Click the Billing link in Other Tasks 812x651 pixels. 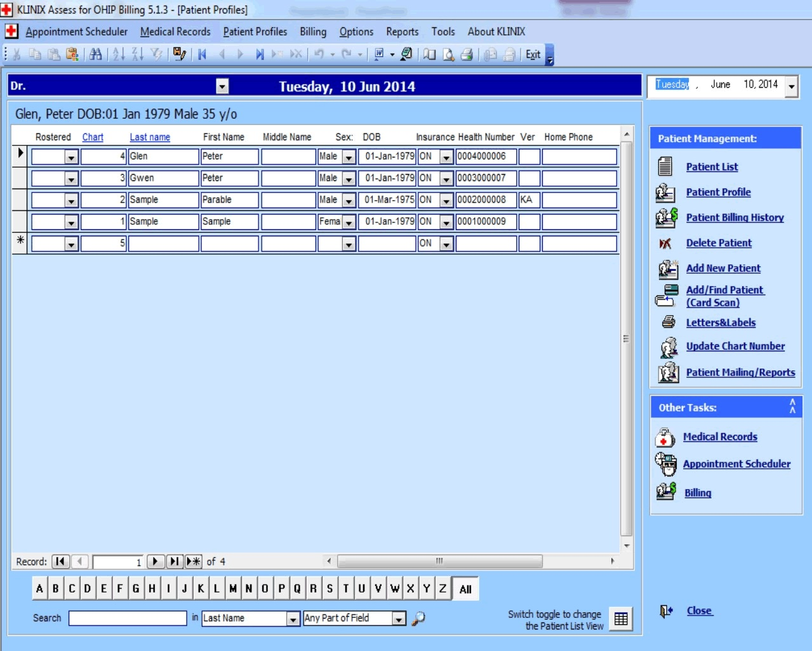pos(698,493)
